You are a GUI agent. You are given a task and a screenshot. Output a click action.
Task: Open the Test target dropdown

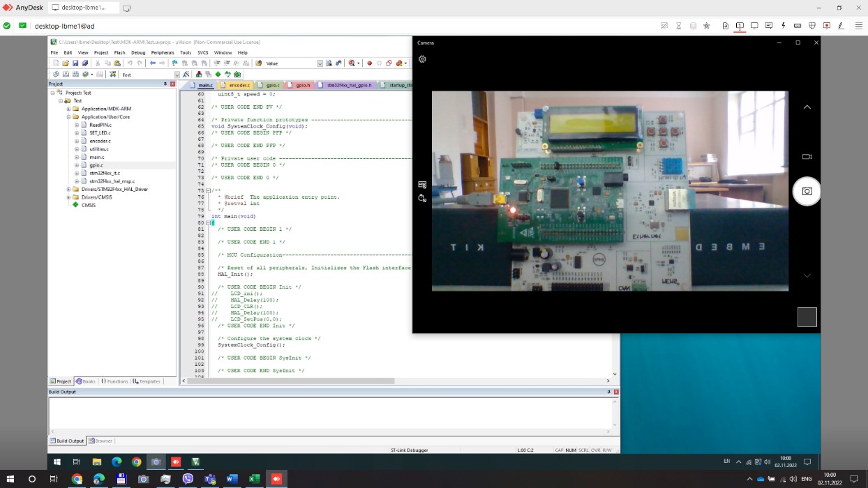pyautogui.click(x=177, y=75)
